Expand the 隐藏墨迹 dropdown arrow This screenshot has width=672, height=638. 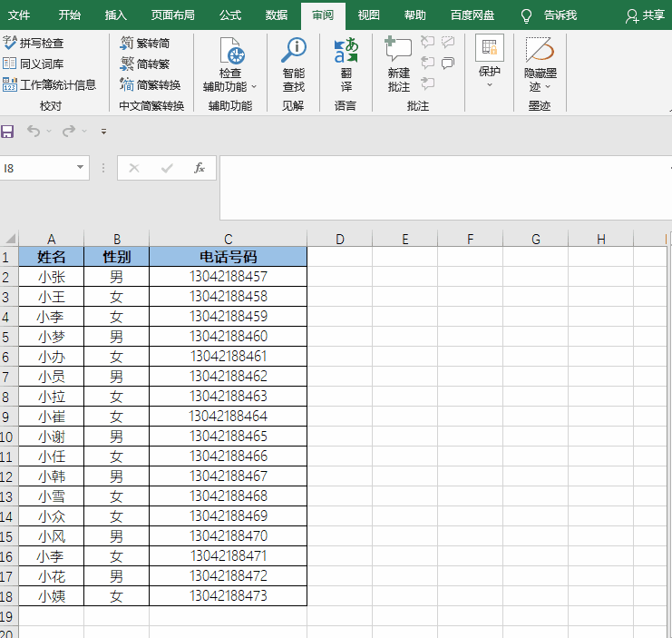[x=548, y=86]
